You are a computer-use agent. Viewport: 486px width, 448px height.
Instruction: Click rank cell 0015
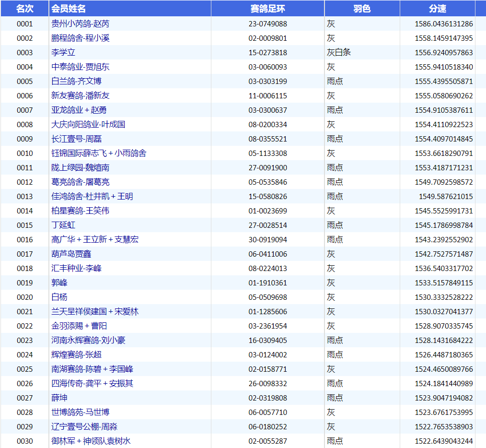[25, 225]
